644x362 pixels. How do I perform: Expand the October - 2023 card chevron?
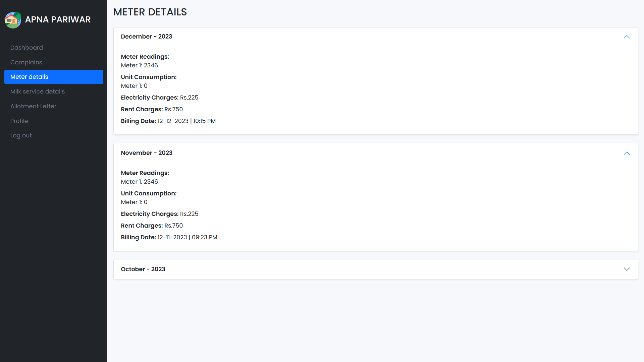(627, 269)
